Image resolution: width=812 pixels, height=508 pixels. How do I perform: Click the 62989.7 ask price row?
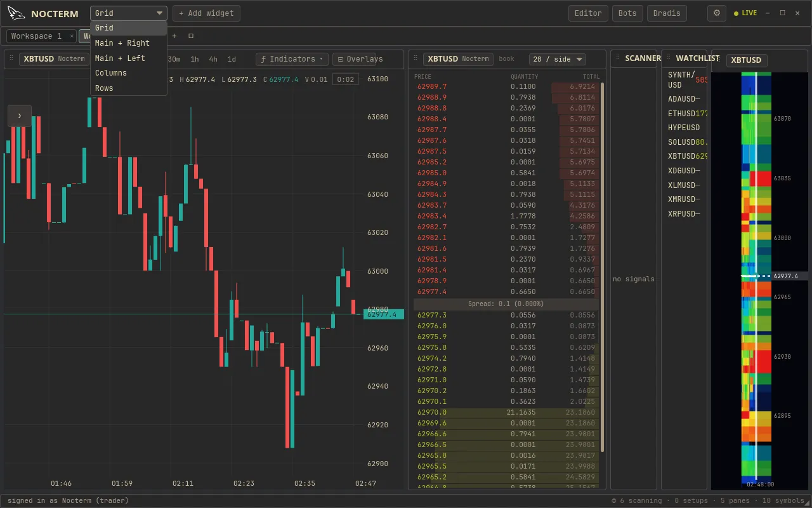(x=506, y=86)
